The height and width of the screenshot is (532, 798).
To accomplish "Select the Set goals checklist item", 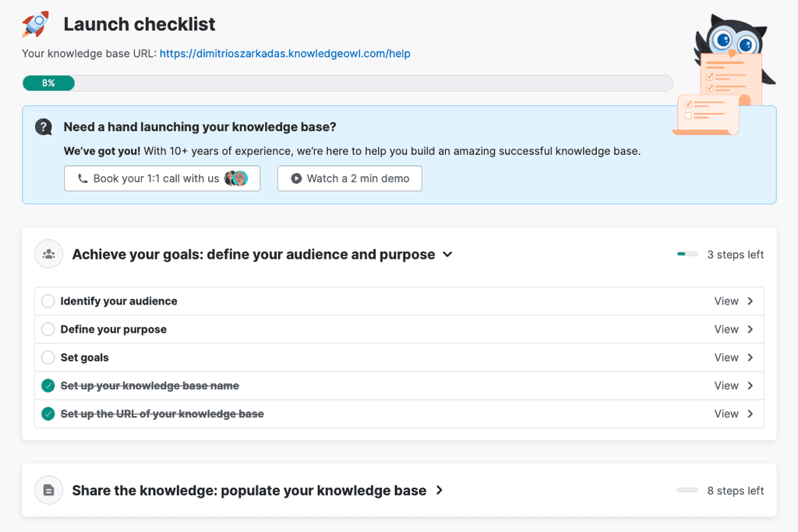I will pyautogui.click(x=87, y=358).
